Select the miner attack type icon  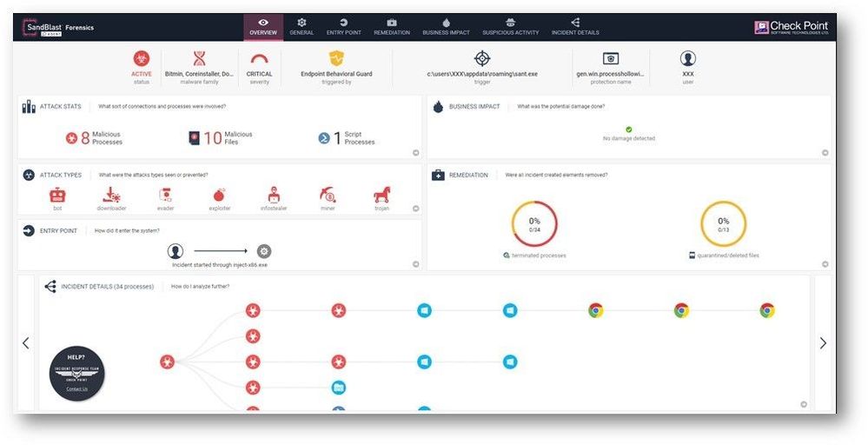[328, 195]
